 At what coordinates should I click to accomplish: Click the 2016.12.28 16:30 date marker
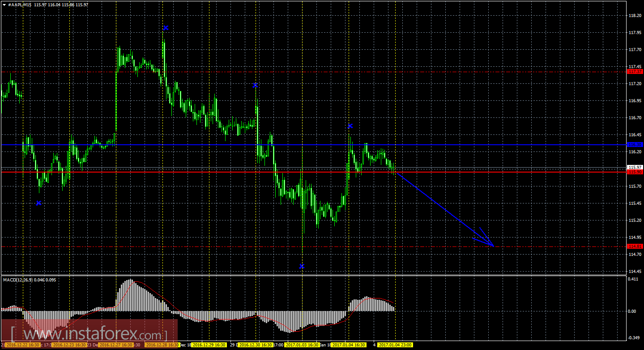click(162, 345)
